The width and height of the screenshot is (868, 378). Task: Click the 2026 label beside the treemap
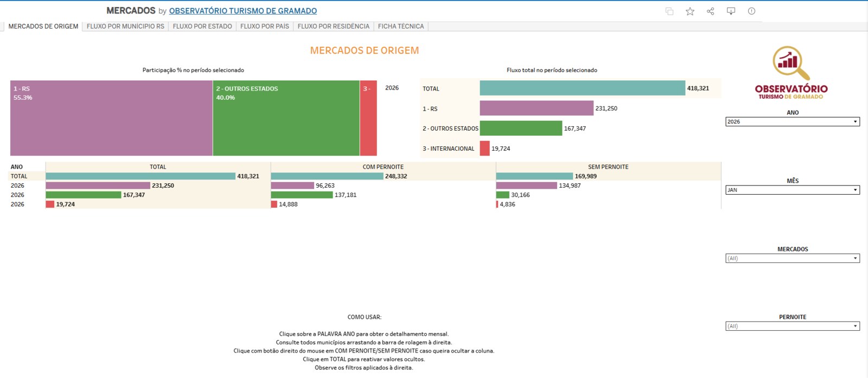tap(392, 88)
